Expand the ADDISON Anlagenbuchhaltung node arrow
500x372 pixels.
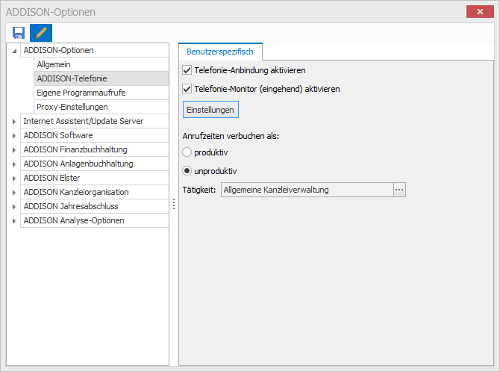click(x=14, y=164)
